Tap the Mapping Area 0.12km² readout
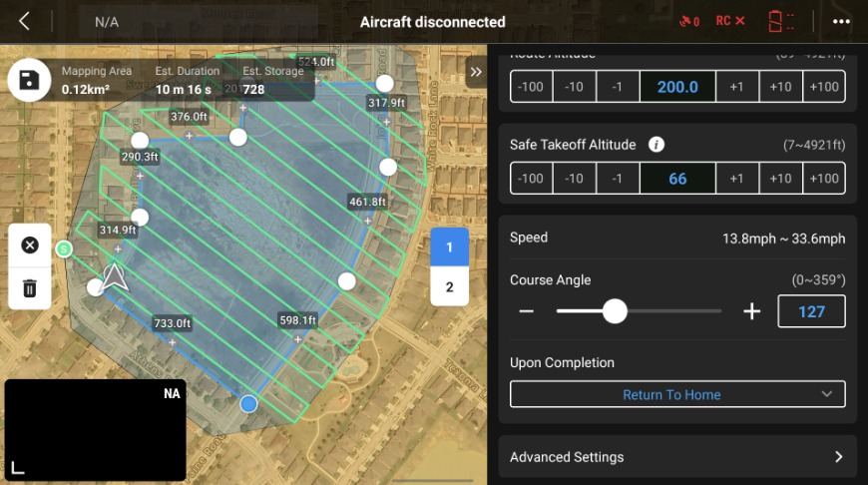 tap(97, 80)
